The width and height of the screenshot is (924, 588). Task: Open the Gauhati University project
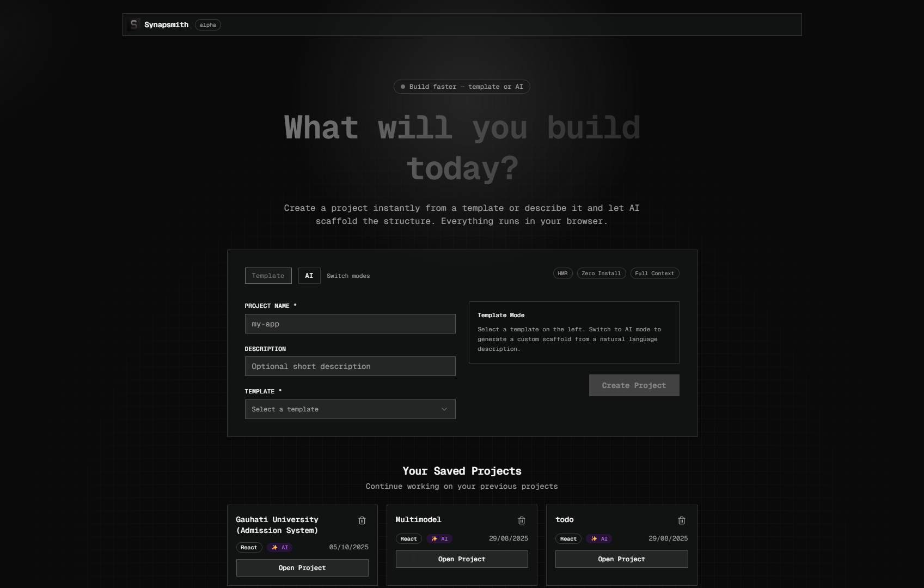click(x=302, y=568)
